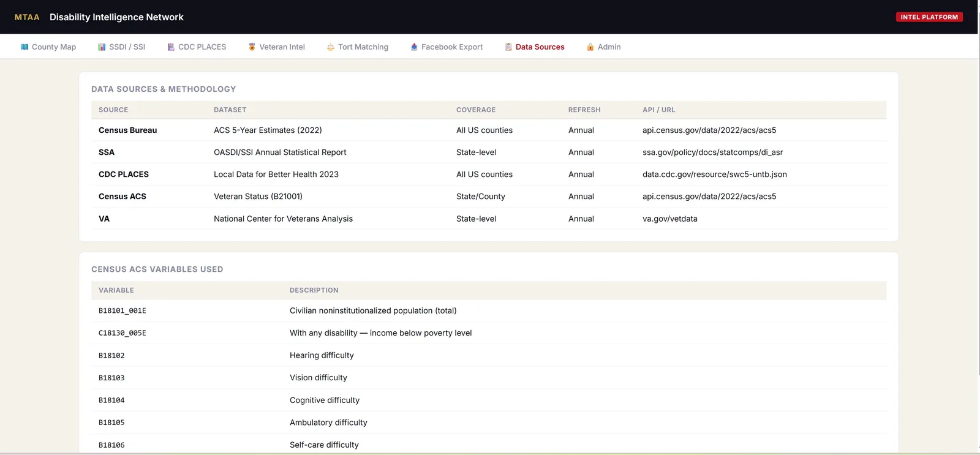
Task: Click Civilian noninstitutionalized population (total) description
Action: [x=373, y=311]
